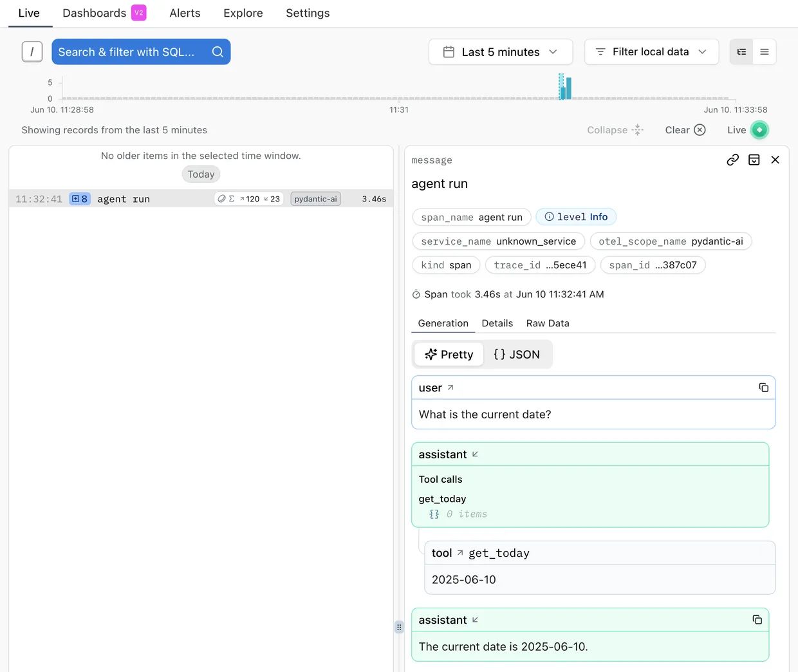798x672 pixels.
Task: Copy the user message content
Action: coord(763,387)
